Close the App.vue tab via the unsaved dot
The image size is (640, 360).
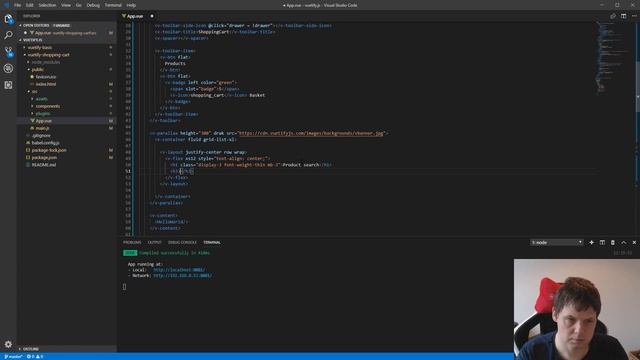152,16
